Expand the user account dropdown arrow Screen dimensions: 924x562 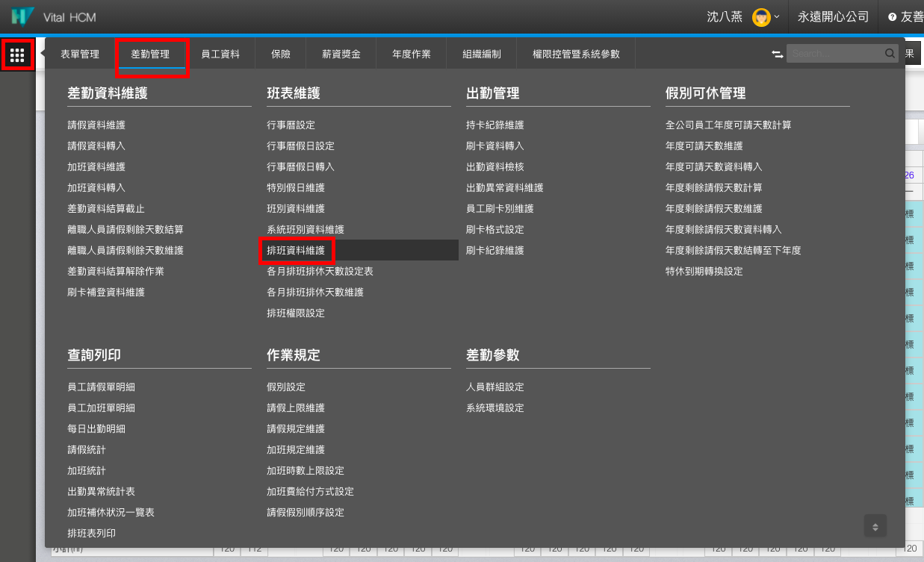pyautogui.click(x=777, y=16)
